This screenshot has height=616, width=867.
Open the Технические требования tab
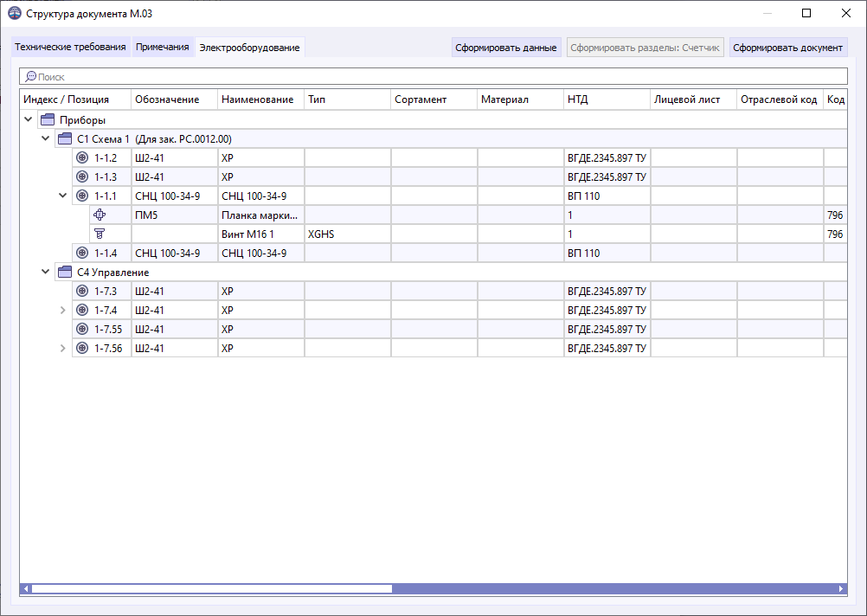pos(70,47)
